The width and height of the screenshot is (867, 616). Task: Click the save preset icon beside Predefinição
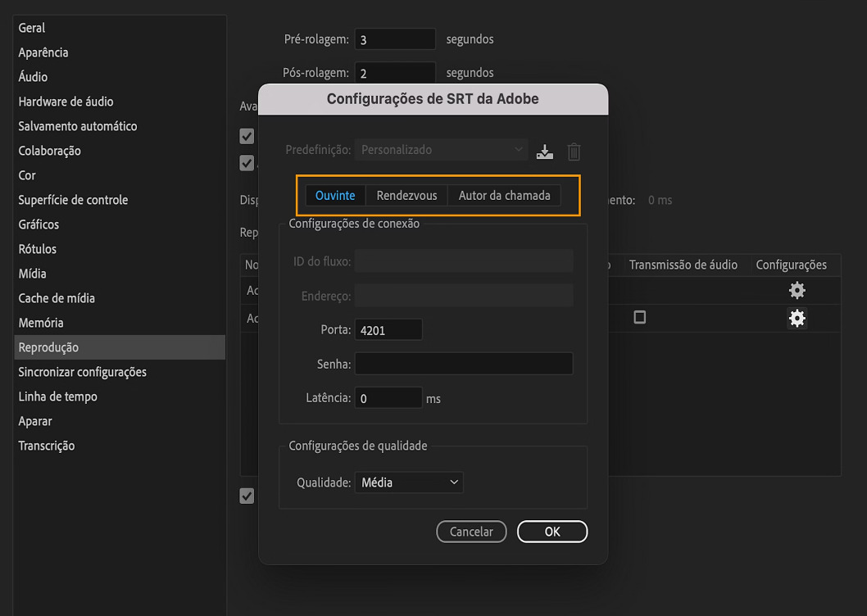(545, 152)
